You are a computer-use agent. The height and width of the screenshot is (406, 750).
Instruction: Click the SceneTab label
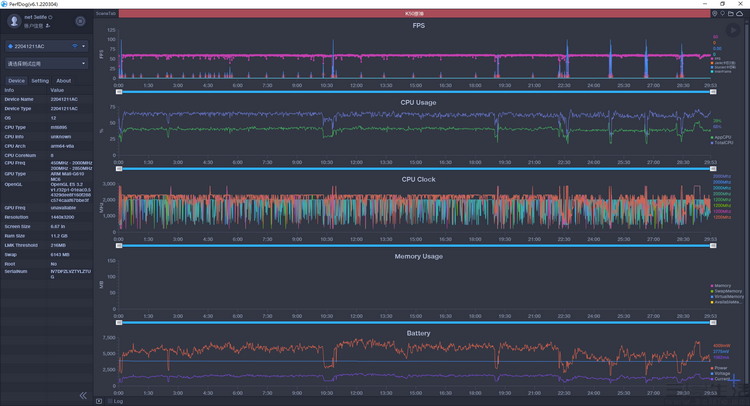click(106, 13)
